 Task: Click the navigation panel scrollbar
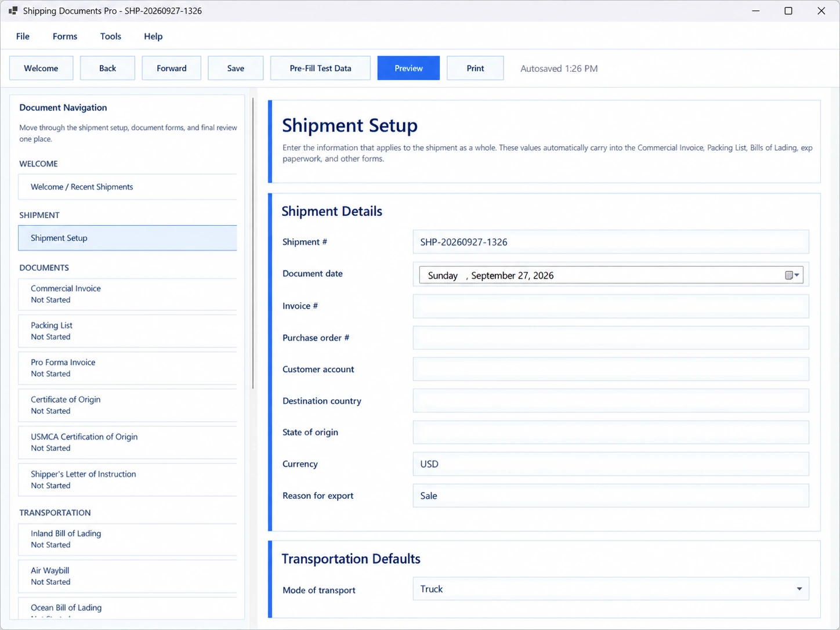[x=253, y=244]
